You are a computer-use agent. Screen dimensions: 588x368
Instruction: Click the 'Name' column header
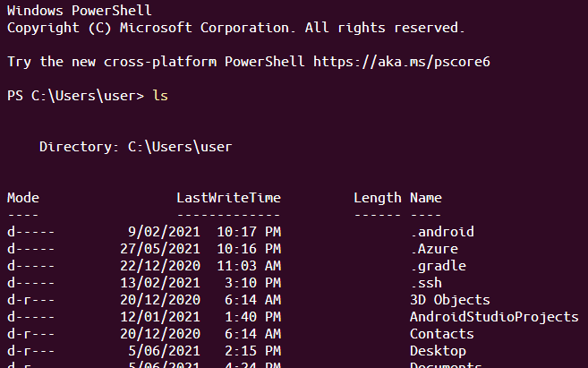coord(426,198)
